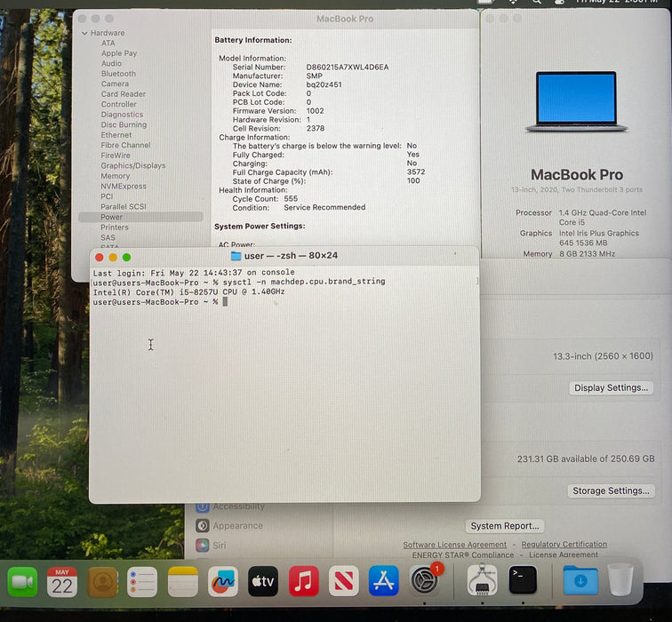The image size is (672, 622).
Task: Collapse the Hardware tree section
Action: (84, 33)
